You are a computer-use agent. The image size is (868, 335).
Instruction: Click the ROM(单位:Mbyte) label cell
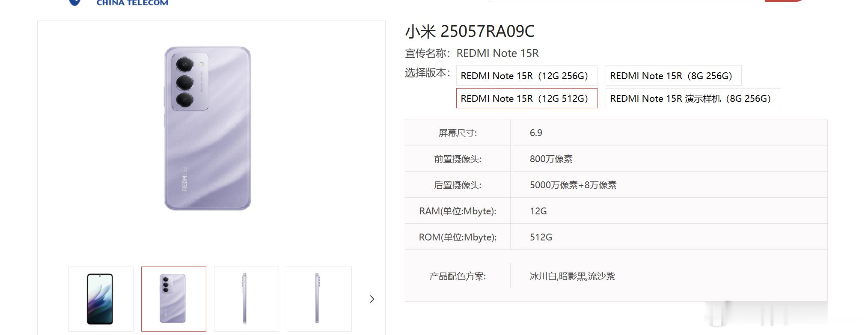[458, 237]
